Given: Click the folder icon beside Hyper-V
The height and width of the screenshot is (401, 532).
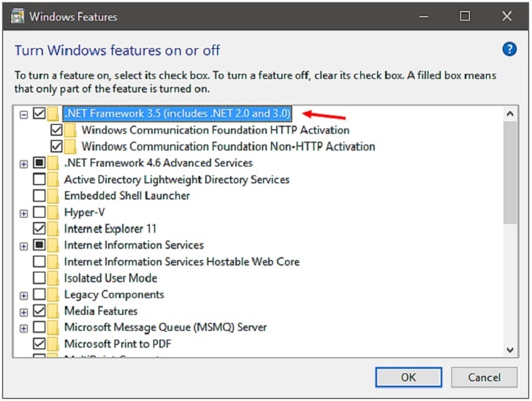Looking at the screenshot, I should [x=53, y=213].
